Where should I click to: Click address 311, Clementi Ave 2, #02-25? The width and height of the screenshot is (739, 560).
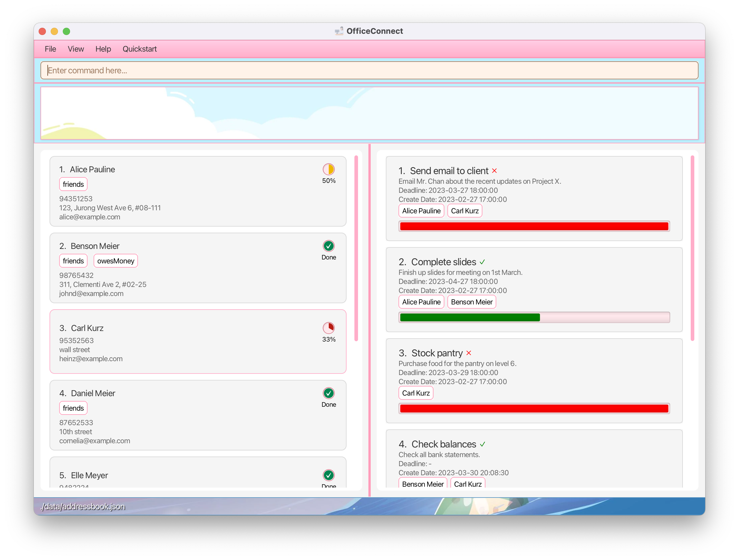pyautogui.click(x=103, y=285)
